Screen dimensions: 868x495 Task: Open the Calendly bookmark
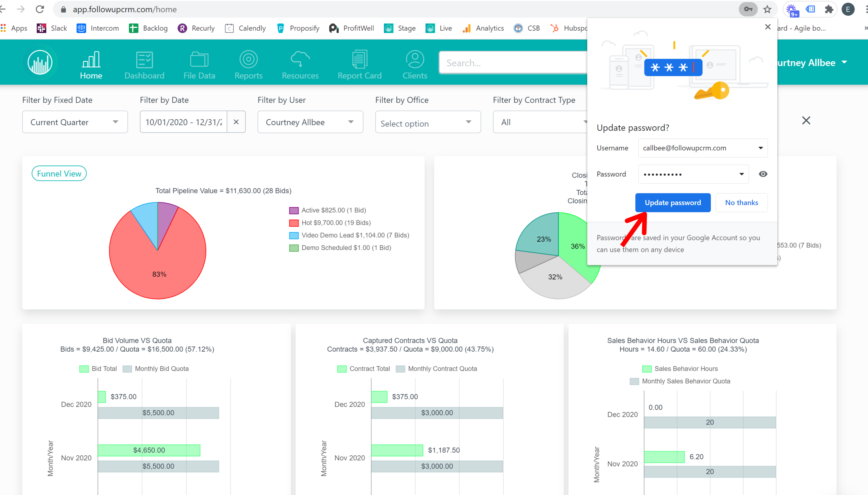[x=245, y=28]
